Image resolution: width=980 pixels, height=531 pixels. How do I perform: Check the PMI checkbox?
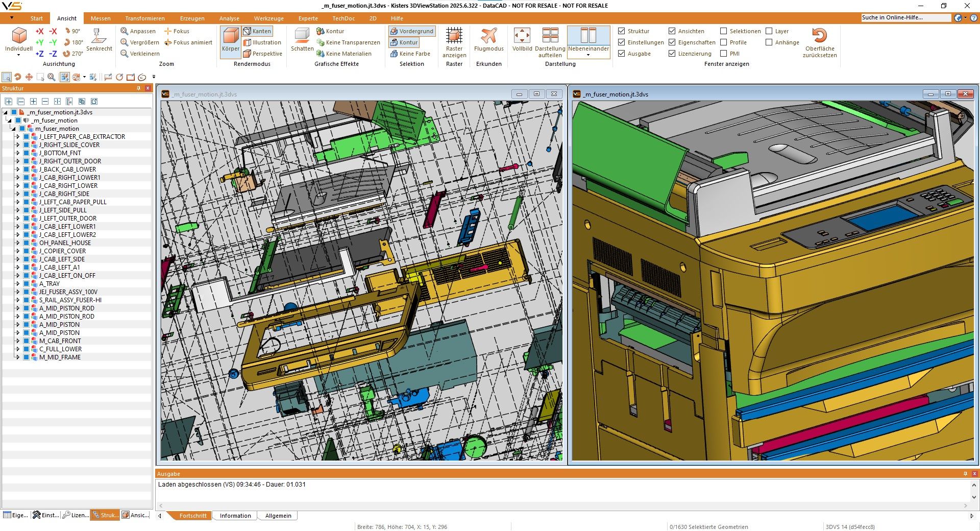[723, 53]
